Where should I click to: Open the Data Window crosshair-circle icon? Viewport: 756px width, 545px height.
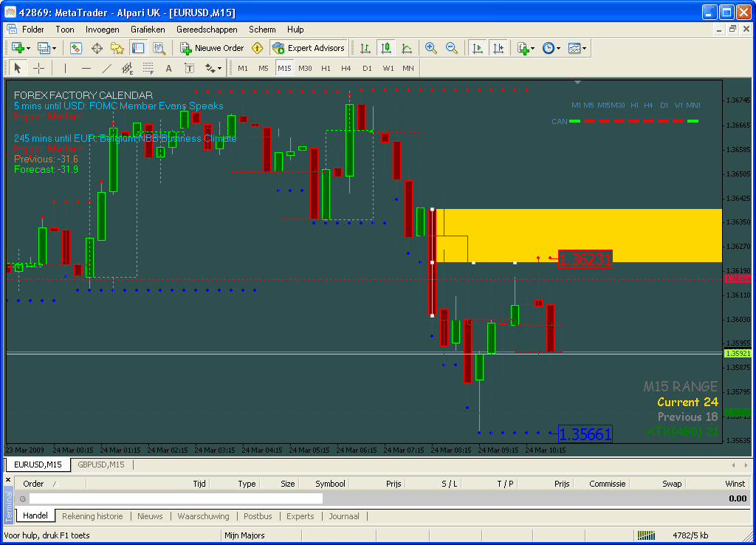coord(97,48)
